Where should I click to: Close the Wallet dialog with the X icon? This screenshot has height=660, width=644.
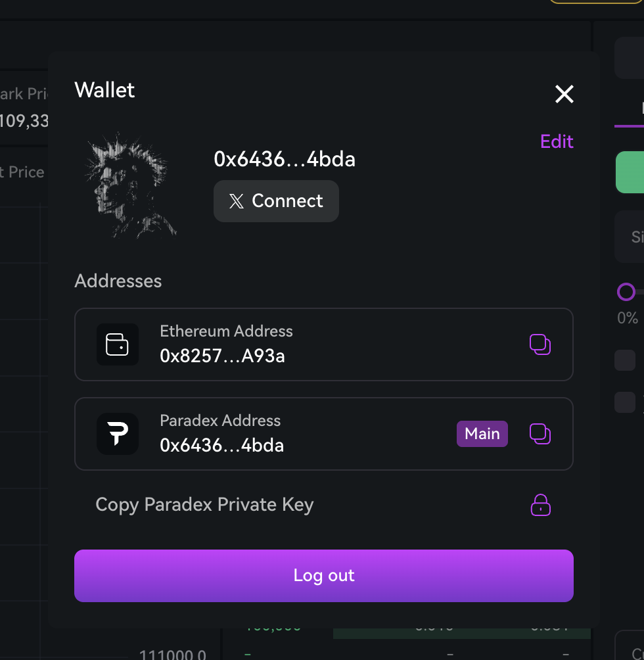pyautogui.click(x=564, y=94)
